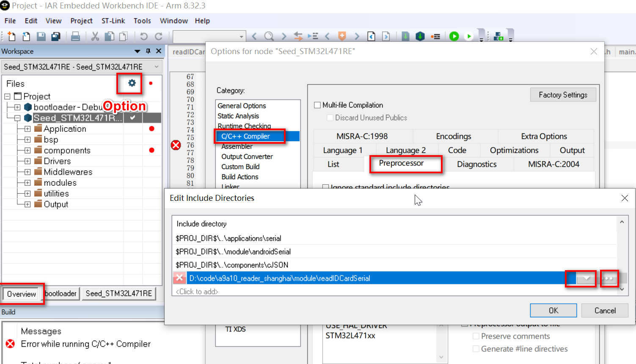Expand the Middlewares folder
Image resolution: width=636 pixels, height=364 pixels.
point(28,172)
